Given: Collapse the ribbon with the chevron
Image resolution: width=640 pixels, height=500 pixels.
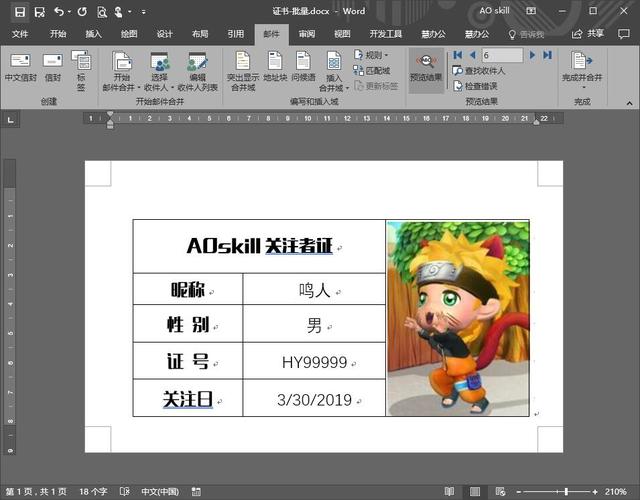Looking at the screenshot, I should point(629,103).
